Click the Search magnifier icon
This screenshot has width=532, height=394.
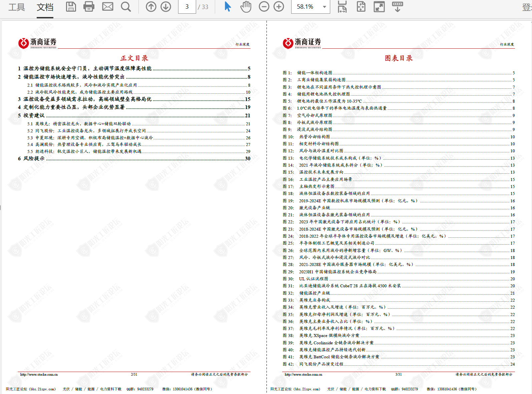pos(126,7)
